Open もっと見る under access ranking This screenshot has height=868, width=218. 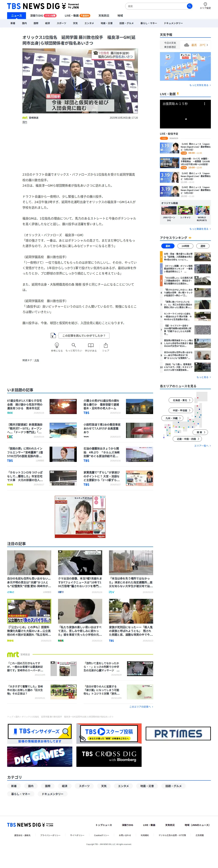point(204,377)
